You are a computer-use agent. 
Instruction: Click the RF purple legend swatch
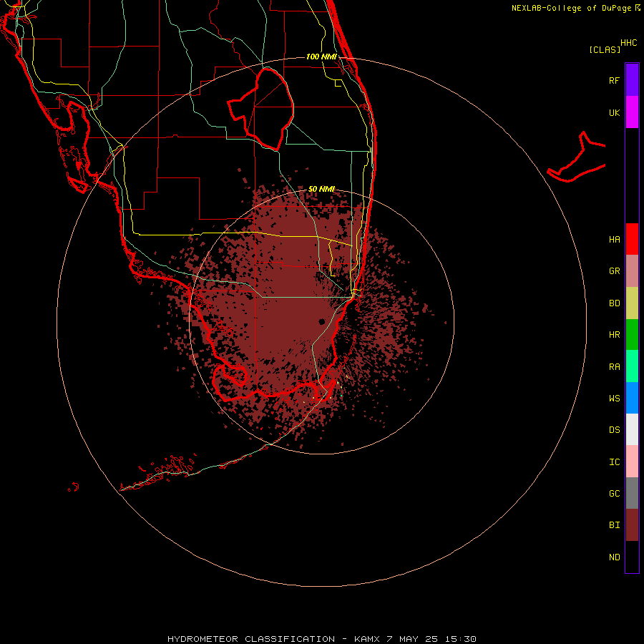click(x=632, y=80)
